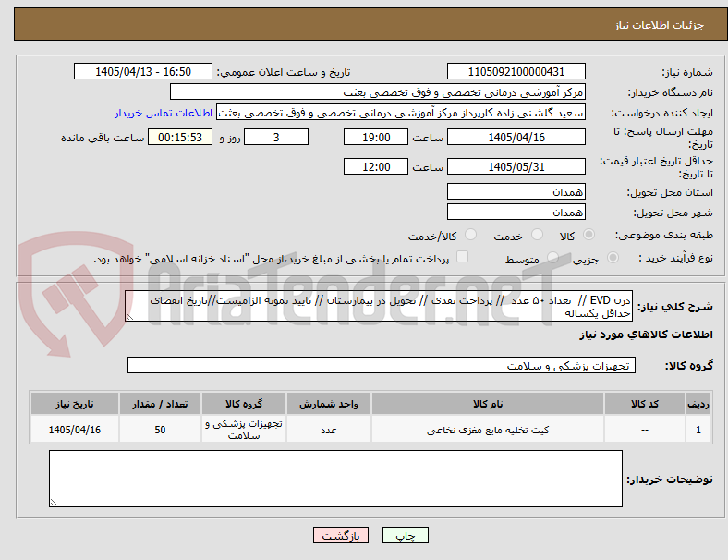
Task: Toggle the اسناد خزانه اسلامی payment checkbox
Action: pos(463,257)
